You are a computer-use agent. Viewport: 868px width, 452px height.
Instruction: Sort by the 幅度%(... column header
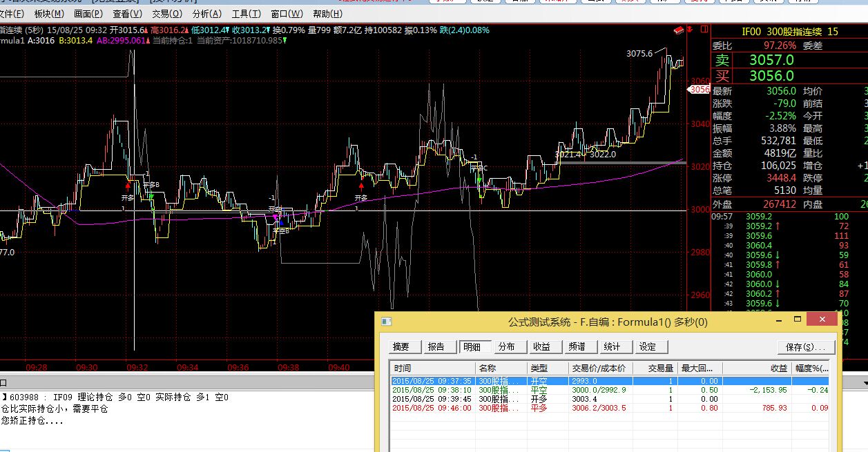point(811,369)
